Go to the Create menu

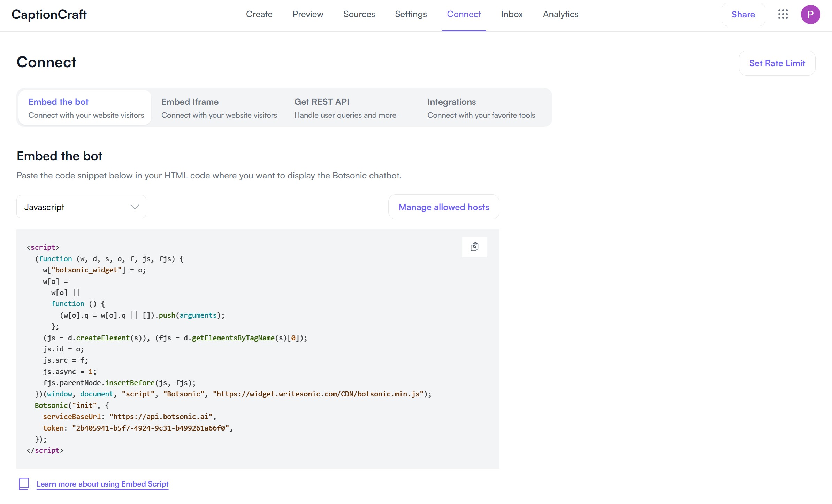pos(259,14)
